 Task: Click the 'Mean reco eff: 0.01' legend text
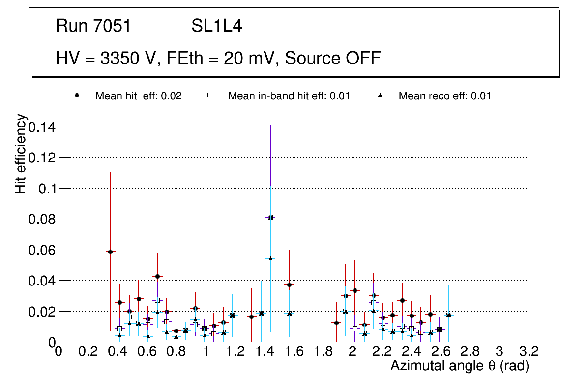pos(444,96)
